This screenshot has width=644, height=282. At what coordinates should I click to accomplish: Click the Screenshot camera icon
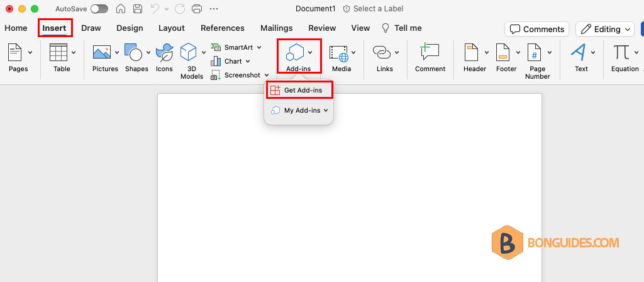click(216, 76)
